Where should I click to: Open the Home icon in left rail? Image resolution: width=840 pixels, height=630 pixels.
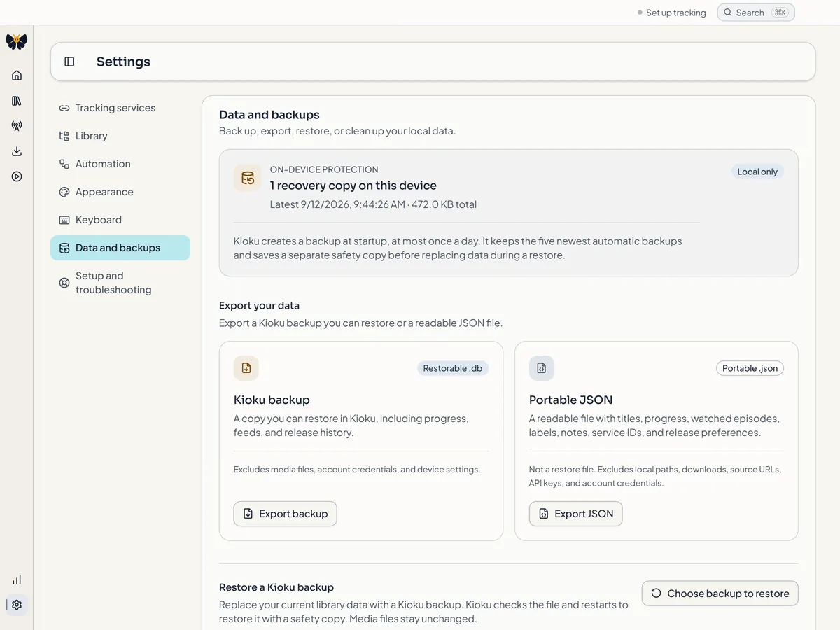pos(17,76)
